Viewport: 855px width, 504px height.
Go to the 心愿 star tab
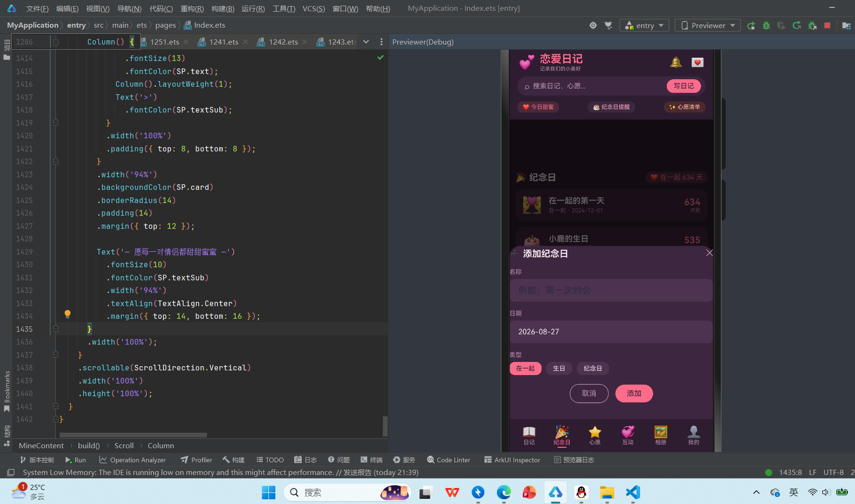595,435
